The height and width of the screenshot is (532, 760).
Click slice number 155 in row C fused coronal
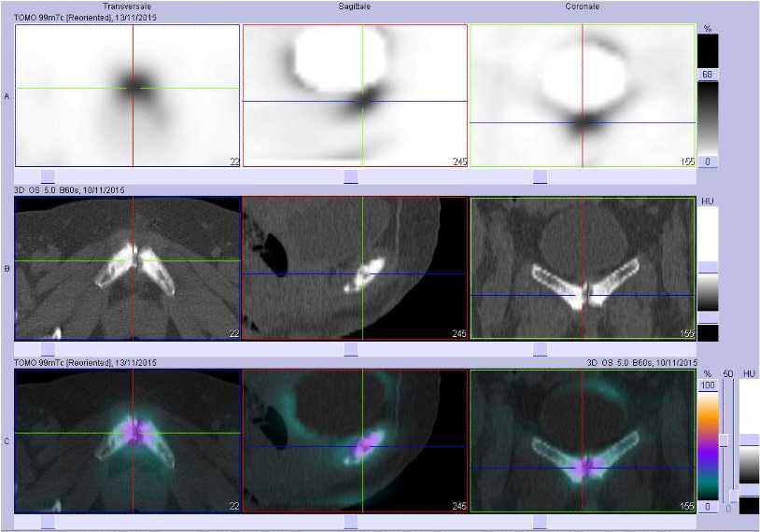687,506
